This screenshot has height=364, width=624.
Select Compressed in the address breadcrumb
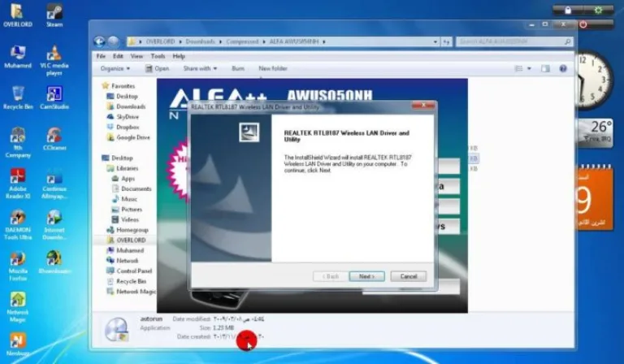[242, 41]
